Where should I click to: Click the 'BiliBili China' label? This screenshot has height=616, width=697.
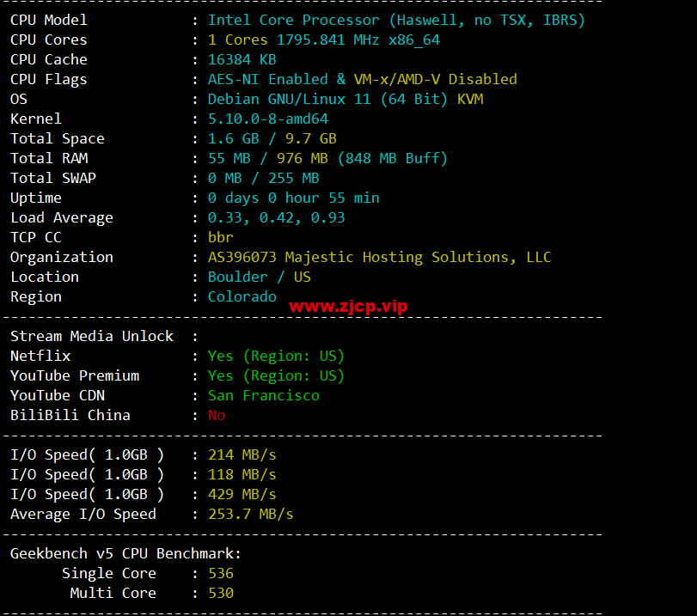70,416
